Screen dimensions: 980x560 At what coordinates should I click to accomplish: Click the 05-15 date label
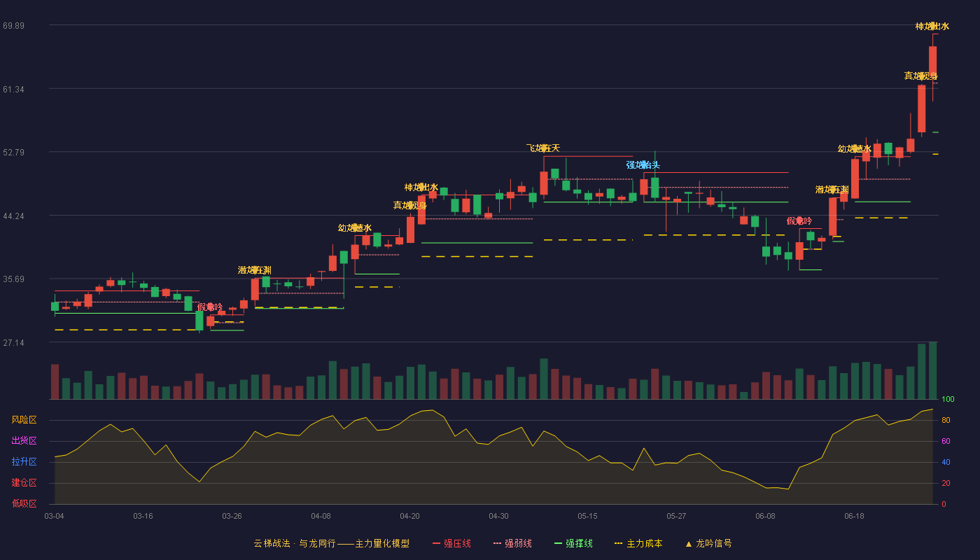tap(587, 516)
